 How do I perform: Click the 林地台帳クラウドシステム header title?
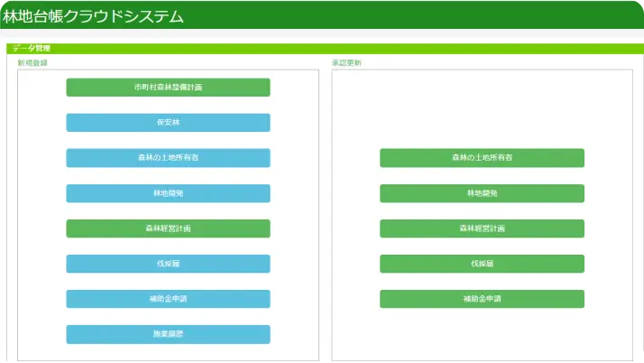(x=94, y=16)
